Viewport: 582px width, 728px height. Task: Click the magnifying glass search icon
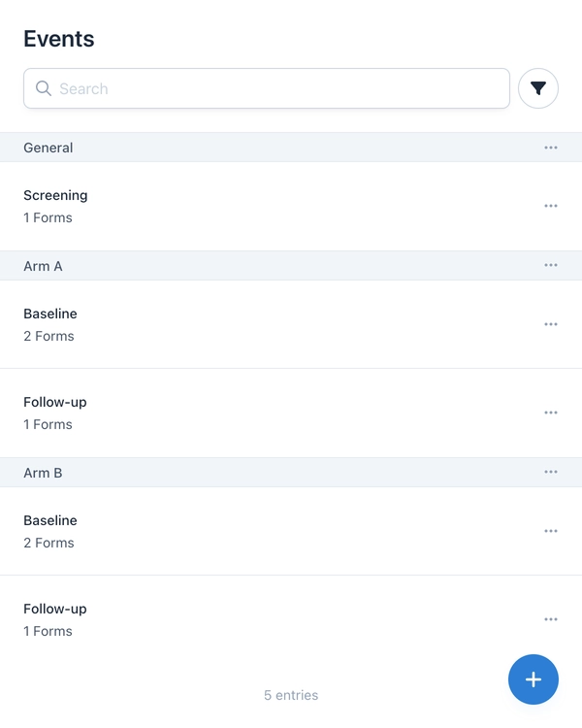click(43, 88)
